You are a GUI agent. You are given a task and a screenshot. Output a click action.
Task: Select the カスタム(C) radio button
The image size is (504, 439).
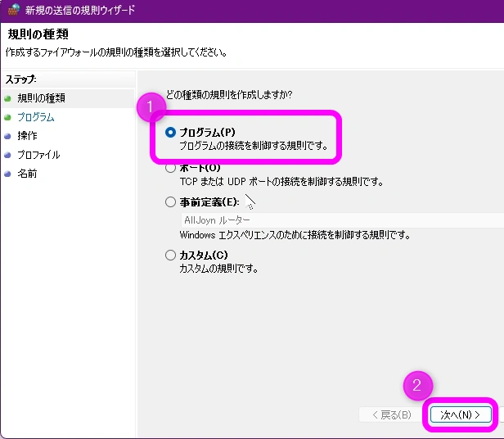170,256
